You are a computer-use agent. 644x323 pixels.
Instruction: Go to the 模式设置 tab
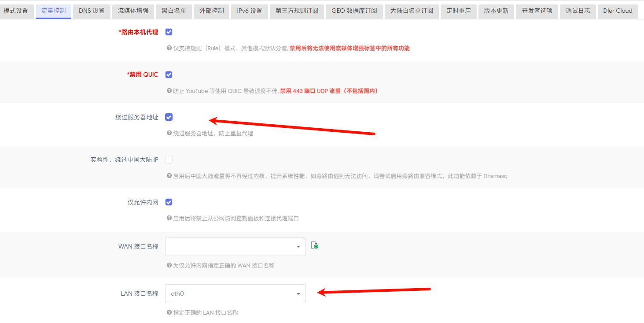(x=16, y=11)
